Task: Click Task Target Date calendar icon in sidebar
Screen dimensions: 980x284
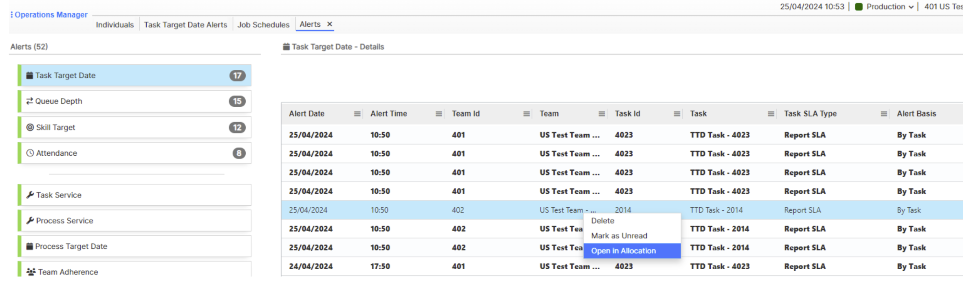Action: pyautogui.click(x=30, y=75)
